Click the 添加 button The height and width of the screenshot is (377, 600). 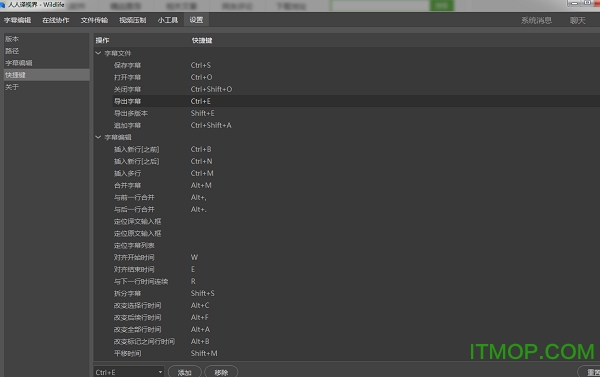(x=185, y=372)
